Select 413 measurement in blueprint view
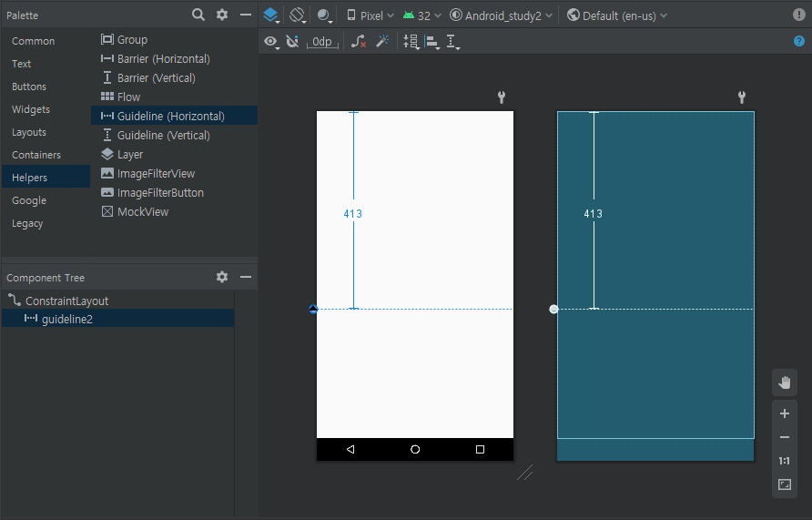Image resolution: width=812 pixels, height=520 pixels. (x=593, y=213)
